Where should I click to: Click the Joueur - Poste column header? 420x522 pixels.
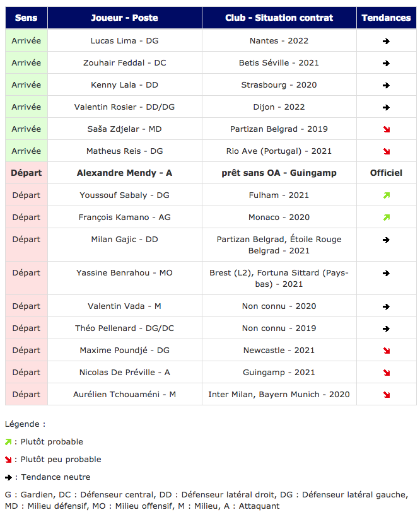(x=124, y=18)
